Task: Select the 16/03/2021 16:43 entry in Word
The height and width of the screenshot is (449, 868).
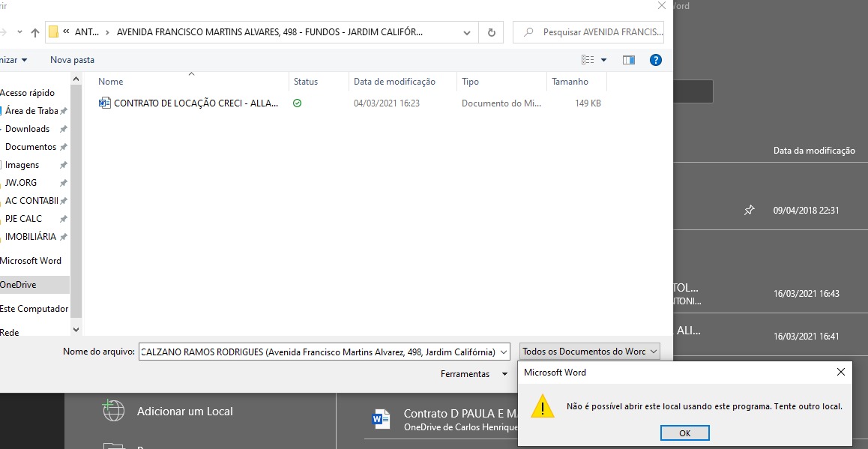Action: point(806,293)
